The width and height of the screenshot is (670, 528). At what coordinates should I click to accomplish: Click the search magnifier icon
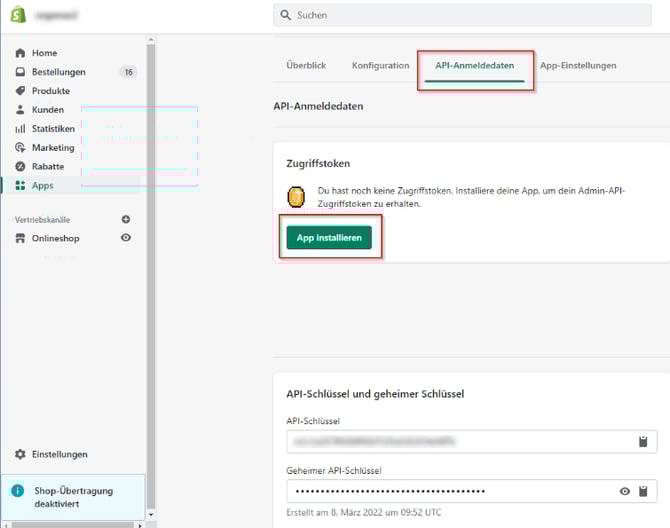click(x=285, y=15)
